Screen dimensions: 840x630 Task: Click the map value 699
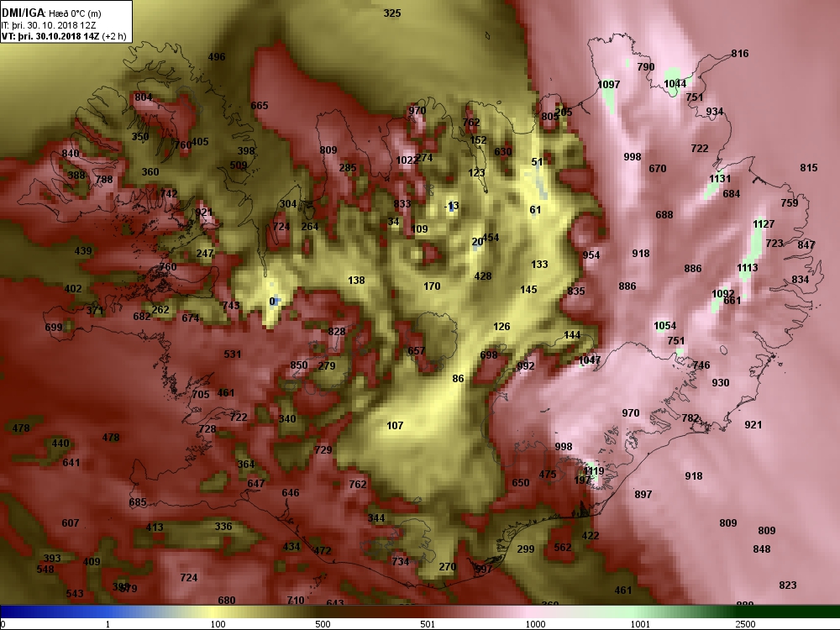(54, 327)
